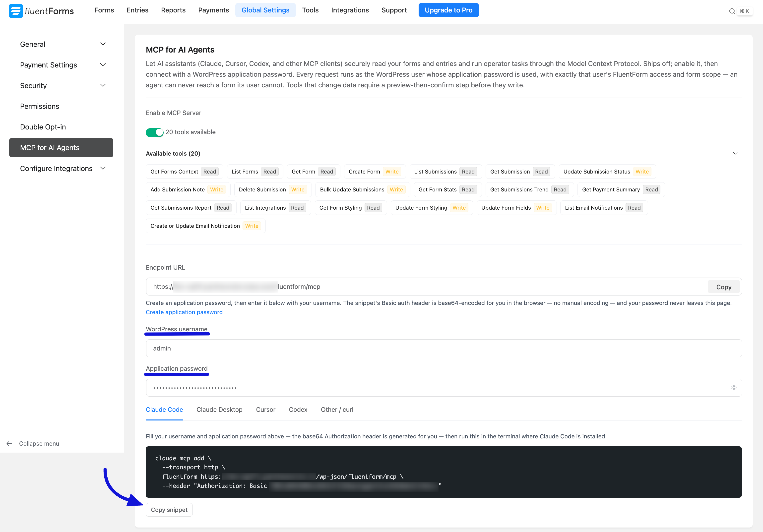Click the Get Submissions Report tool tag
Screen dimensions: 763x532
191,208
